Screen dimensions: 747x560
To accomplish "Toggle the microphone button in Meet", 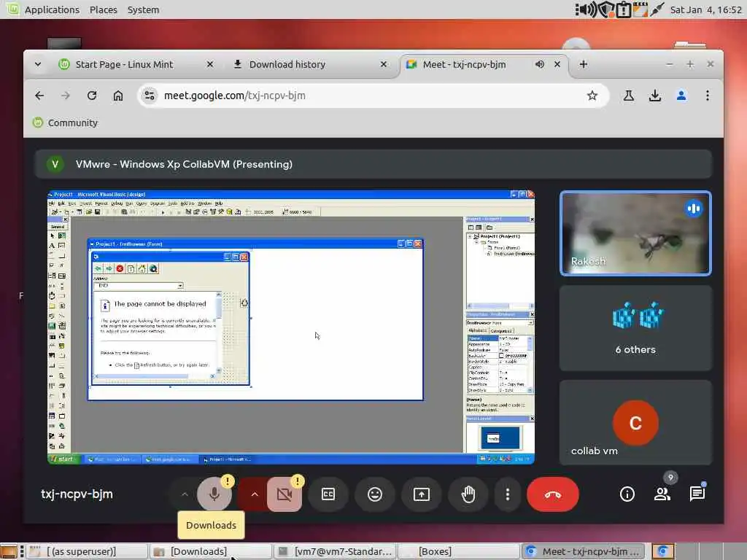I will tap(214, 494).
